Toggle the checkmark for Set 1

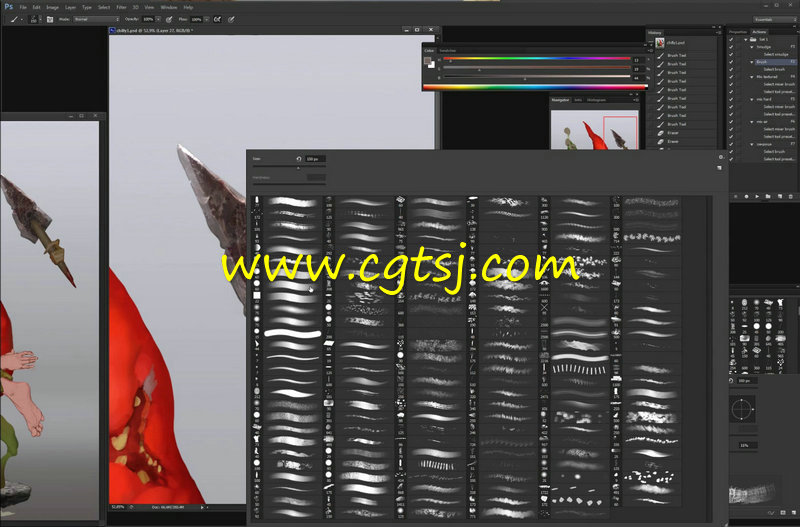(x=731, y=39)
